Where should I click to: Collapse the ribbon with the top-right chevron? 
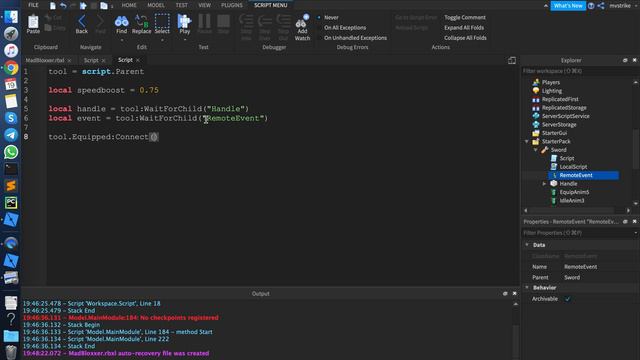(546, 6)
